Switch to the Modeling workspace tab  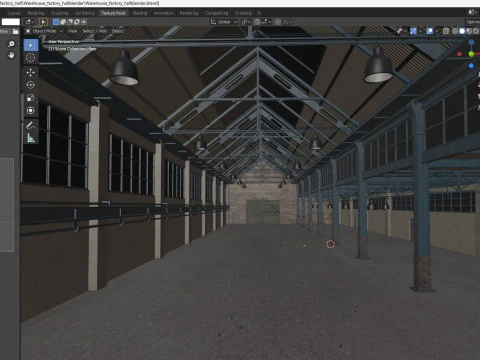tap(36, 13)
